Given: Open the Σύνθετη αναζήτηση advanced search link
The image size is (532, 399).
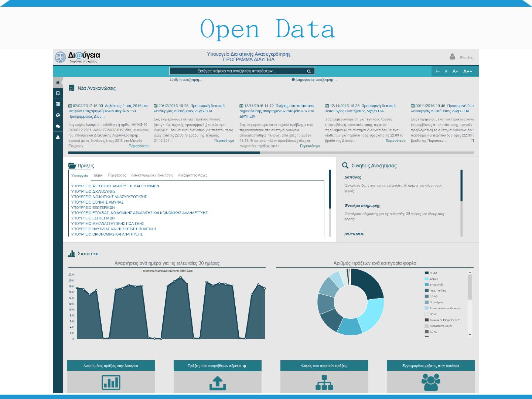Looking at the screenshot, I should click(x=186, y=80).
